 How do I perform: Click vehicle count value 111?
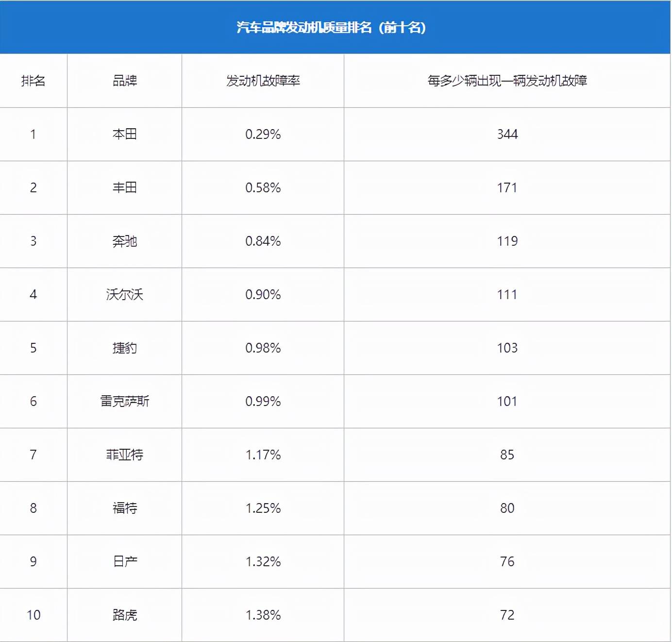[x=507, y=294]
